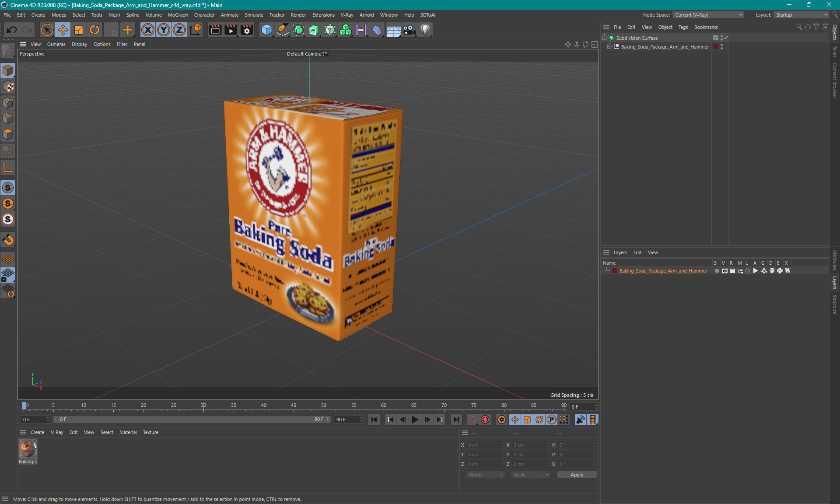The width and height of the screenshot is (840, 504).
Task: Click the Coordinate System icon
Action: 196,30
